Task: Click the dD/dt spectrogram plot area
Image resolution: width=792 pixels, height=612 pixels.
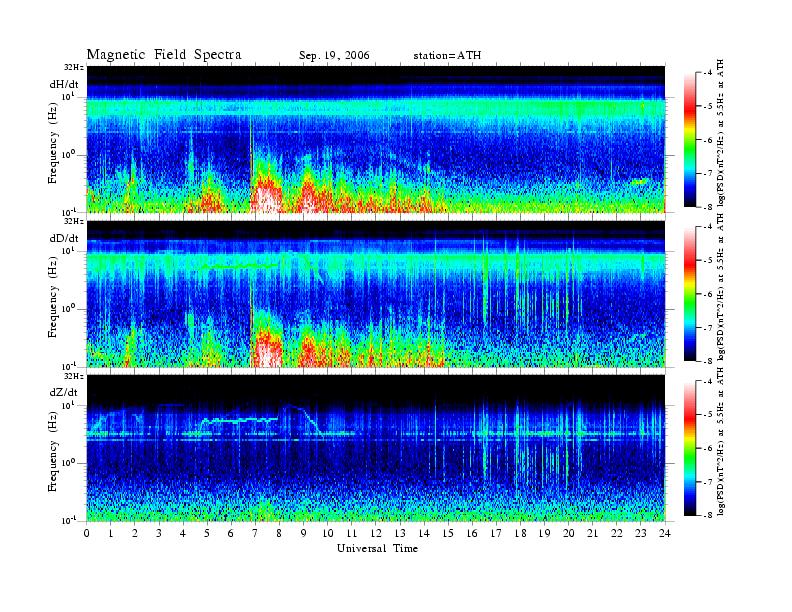Action: pyautogui.click(x=376, y=294)
